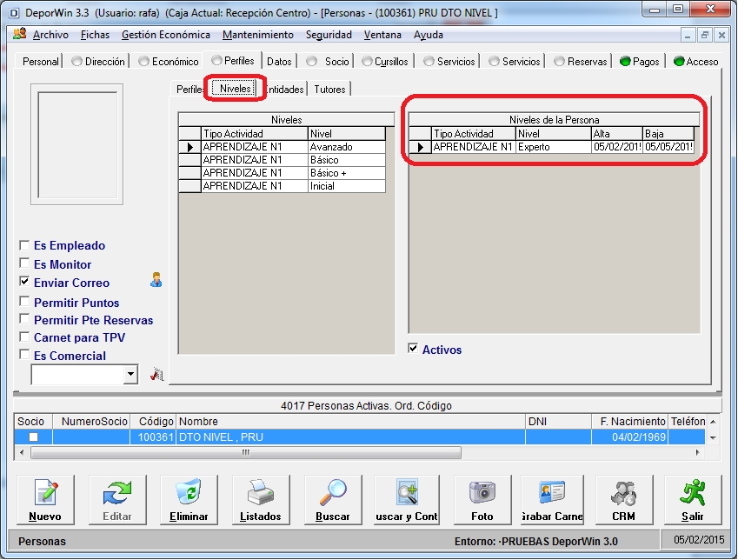Enable Permitir Pte Reservas checkbox
This screenshot has width=738, height=560.
pos(24,319)
